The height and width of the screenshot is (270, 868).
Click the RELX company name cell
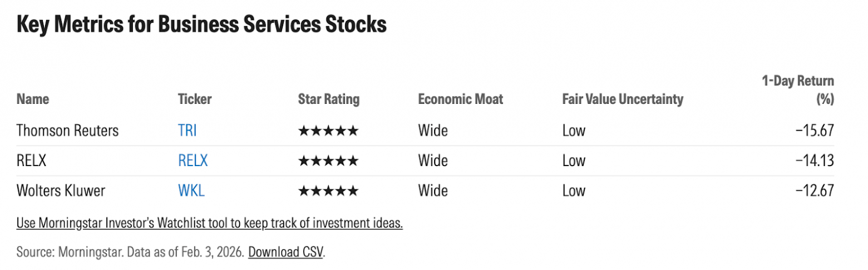[x=31, y=161]
